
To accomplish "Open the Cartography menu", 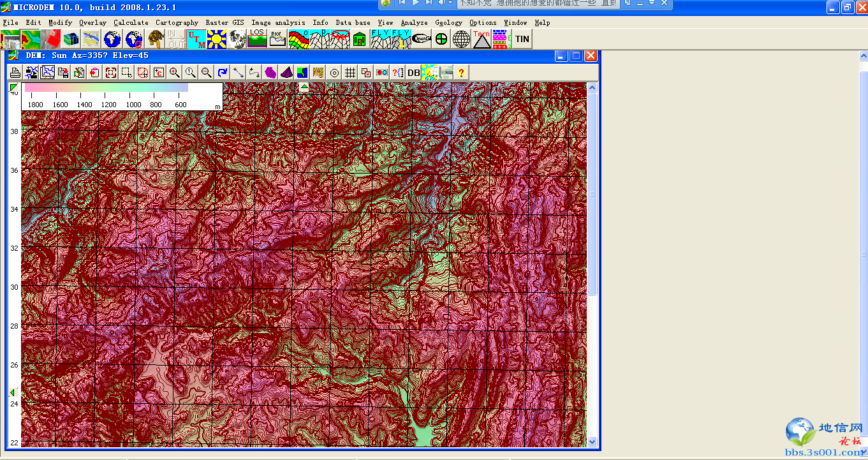I will pos(177,22).
